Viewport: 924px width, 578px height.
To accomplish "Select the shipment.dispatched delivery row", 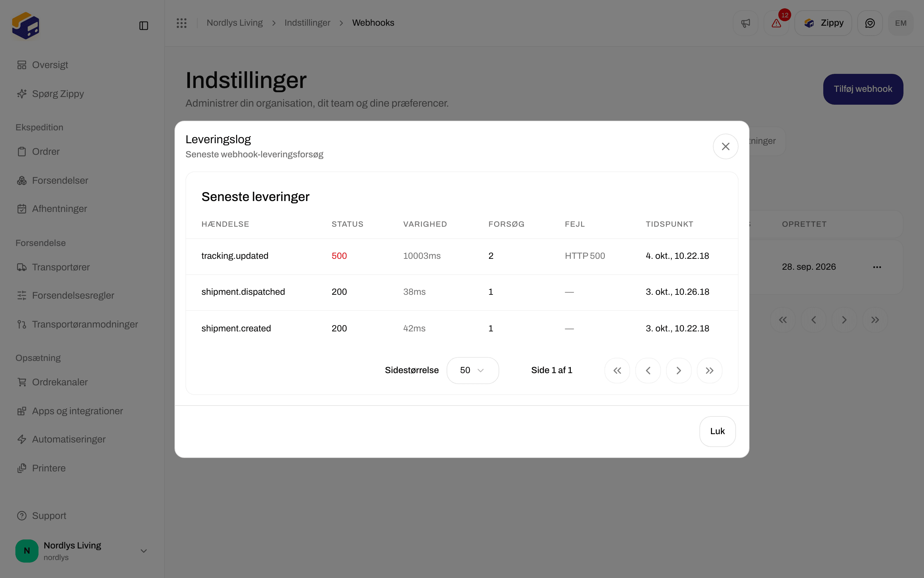I will (x=462, y=292).
